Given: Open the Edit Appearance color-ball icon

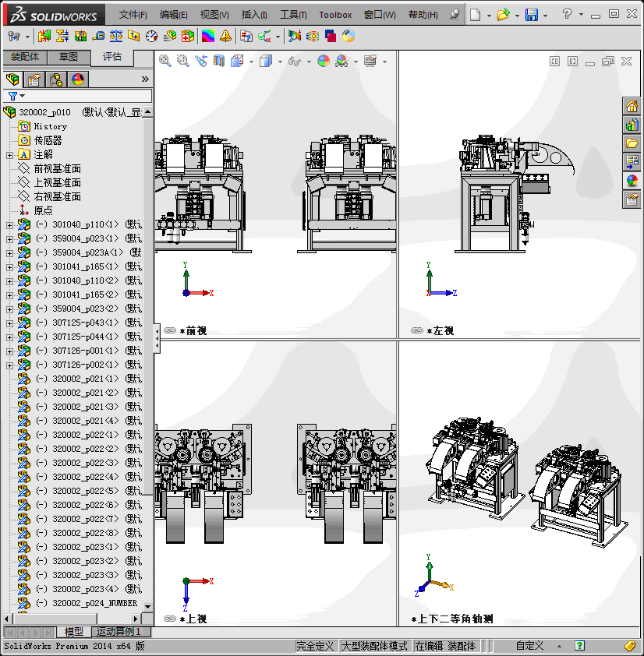Looking at the screenshot, I should coord(323,61).
